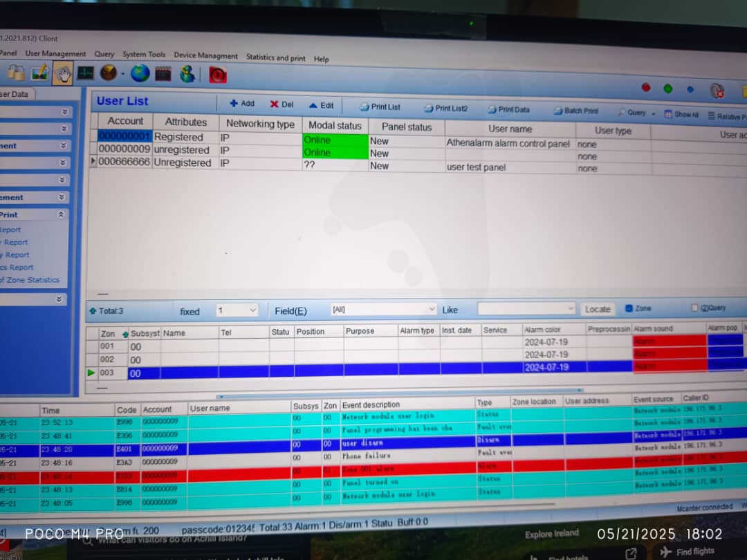Screen dimensions: 747x560
Task: Click the red alarm power icon
Action: 218,75
